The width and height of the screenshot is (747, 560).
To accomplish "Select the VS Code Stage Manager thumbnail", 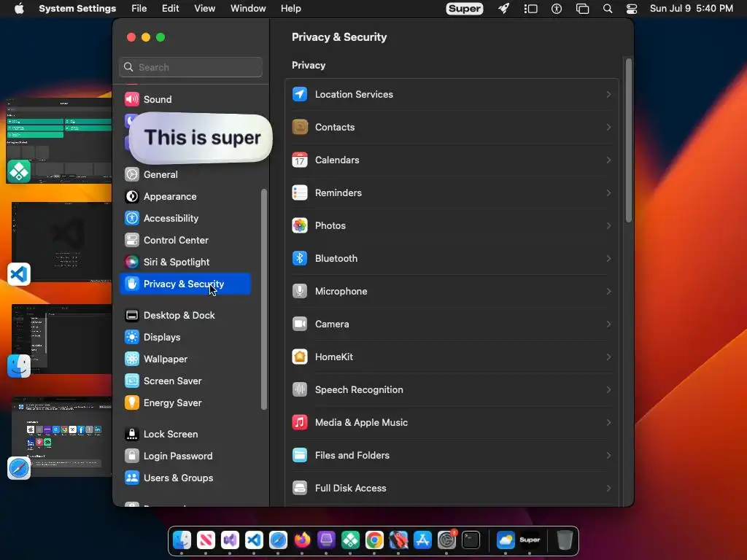I will [x=61, y=243].
